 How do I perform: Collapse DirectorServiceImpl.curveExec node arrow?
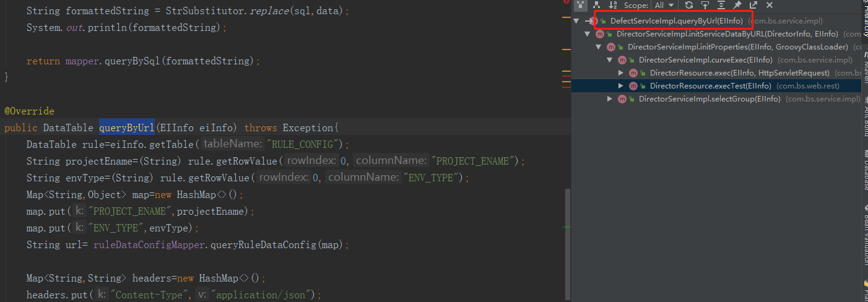[609, 60]
